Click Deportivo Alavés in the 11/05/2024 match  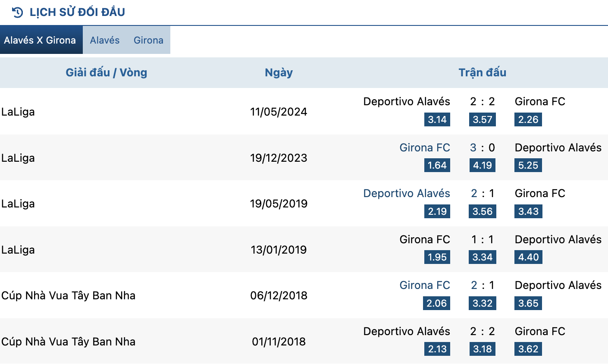[407, 101]
